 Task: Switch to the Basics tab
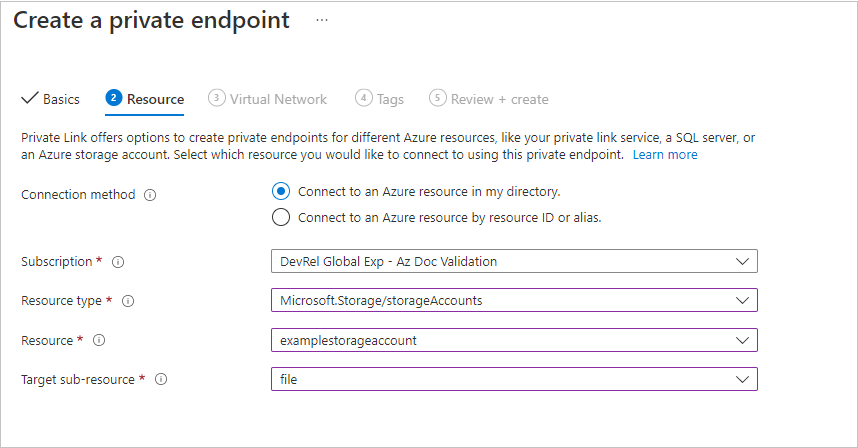point(61,99)
